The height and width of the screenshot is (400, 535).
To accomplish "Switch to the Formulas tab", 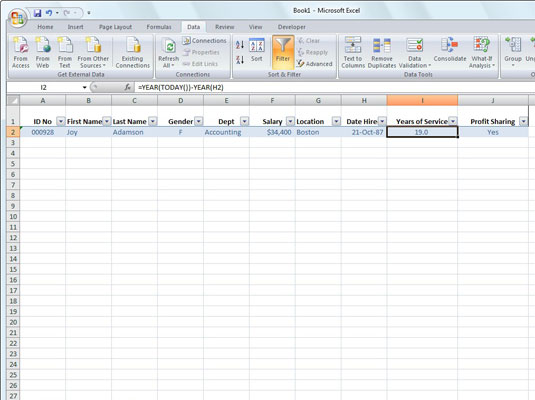I will coord(159,27).
